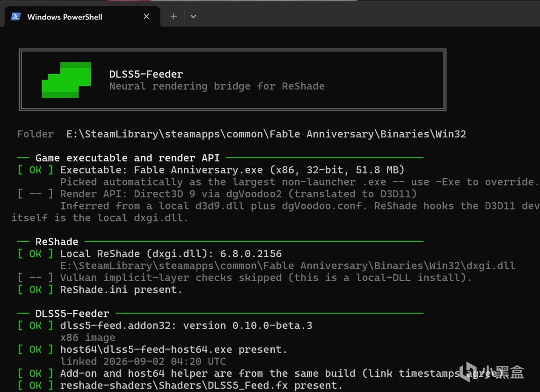Click 'Vulkan implicit-layer checks skipped' line
Image resolution: width=540 pixels, height=392 pixels.
tap(266, 278)
